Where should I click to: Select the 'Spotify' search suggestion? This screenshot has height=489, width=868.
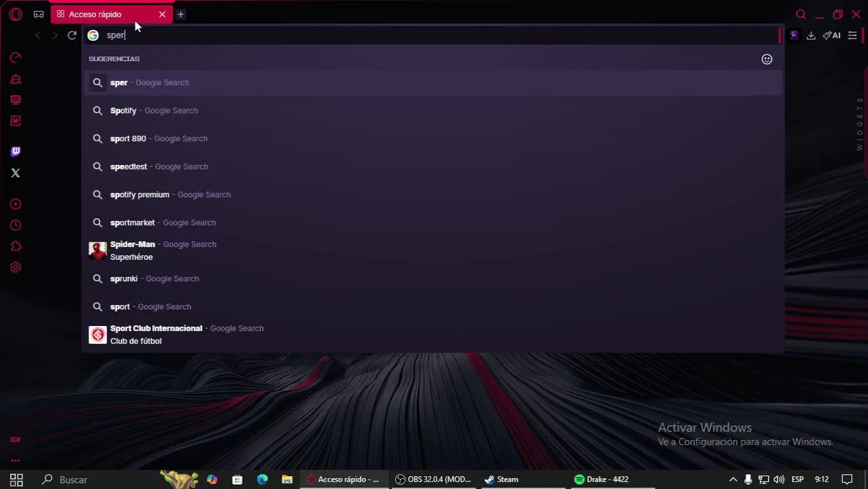[x=433, y=110]
